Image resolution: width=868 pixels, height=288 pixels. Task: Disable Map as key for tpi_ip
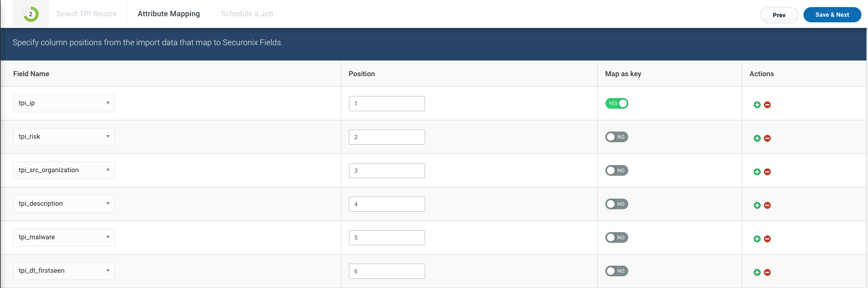[x=617, y=103]
